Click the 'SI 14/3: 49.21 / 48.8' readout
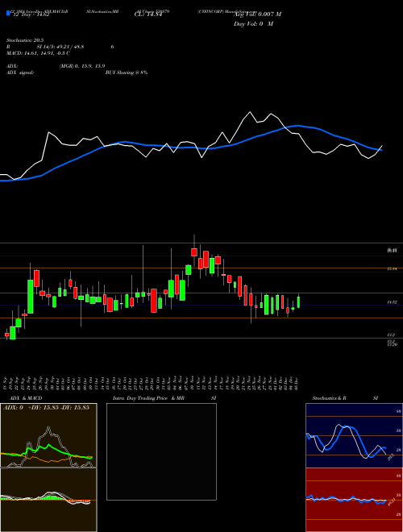 (x=60, y=47)
